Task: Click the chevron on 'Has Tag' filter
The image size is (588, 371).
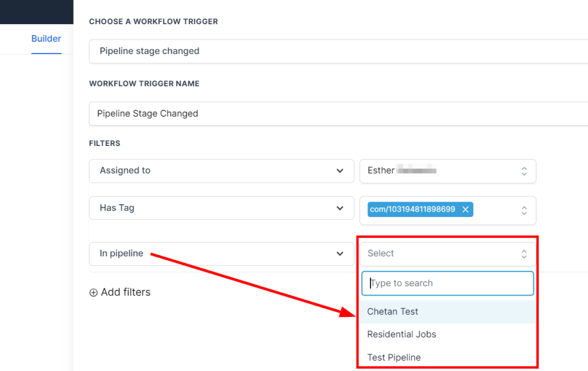Action: click(x=340, y=208)
